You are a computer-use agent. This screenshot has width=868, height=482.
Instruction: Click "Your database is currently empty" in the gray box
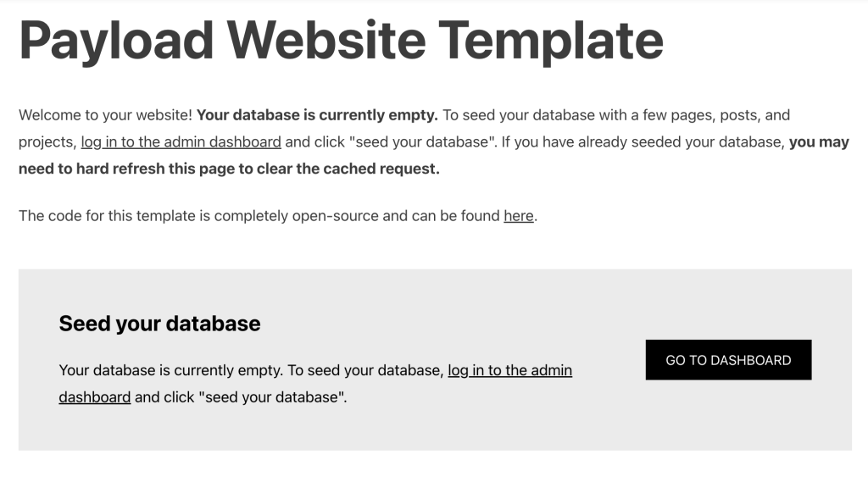(170, 370)
